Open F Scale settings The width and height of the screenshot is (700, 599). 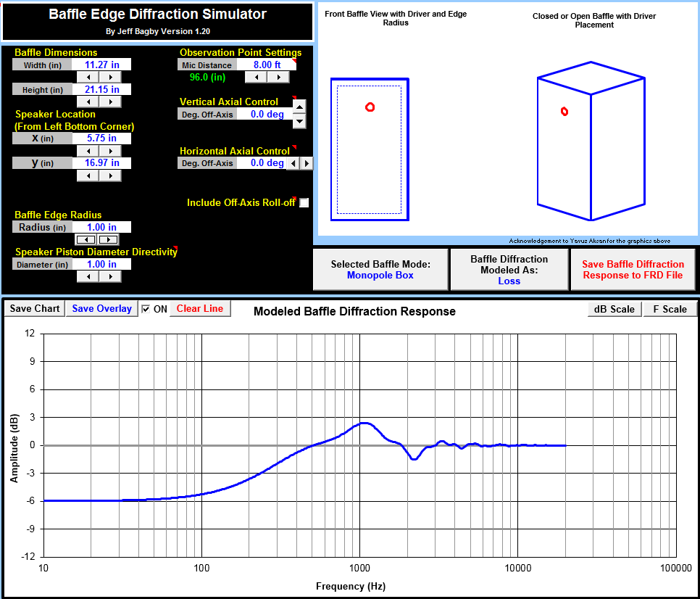point(670,309)
